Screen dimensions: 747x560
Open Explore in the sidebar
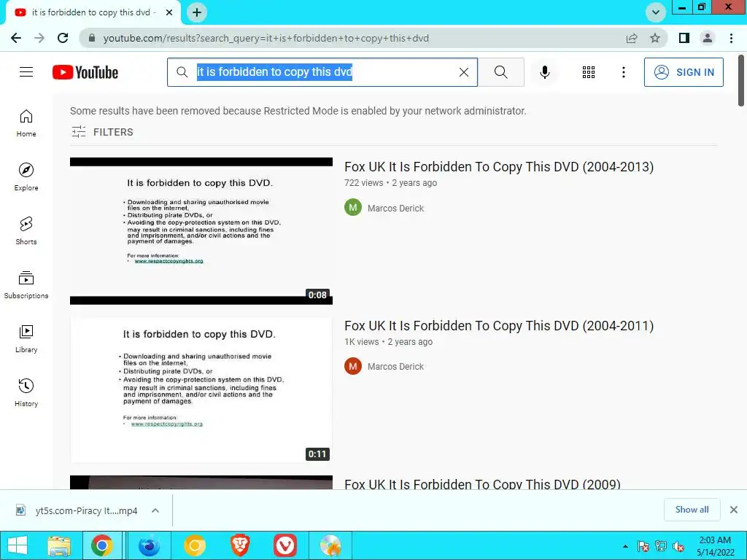pyautogui.click(x=26, y=177)
